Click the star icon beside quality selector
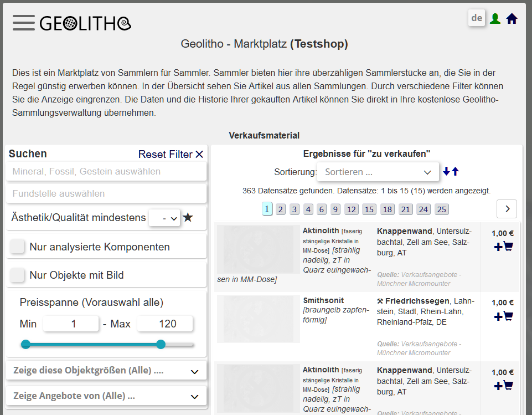 (x=188, y=218)
